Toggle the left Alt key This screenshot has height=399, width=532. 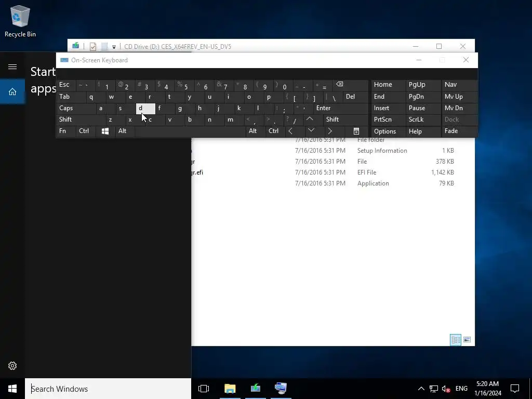(125, 131)
